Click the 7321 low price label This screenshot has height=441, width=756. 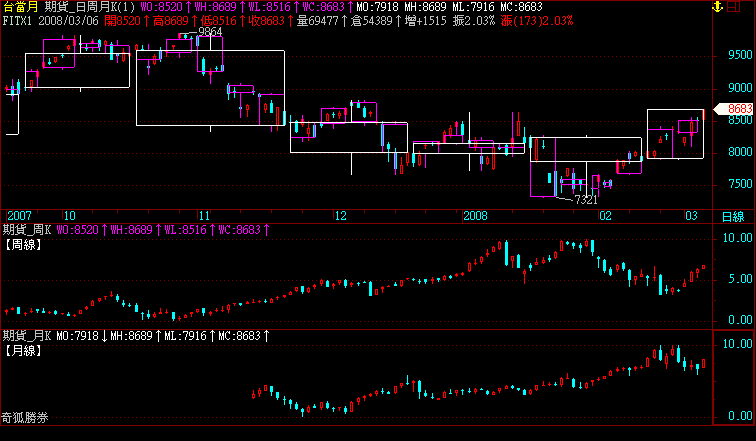[586, 200]
